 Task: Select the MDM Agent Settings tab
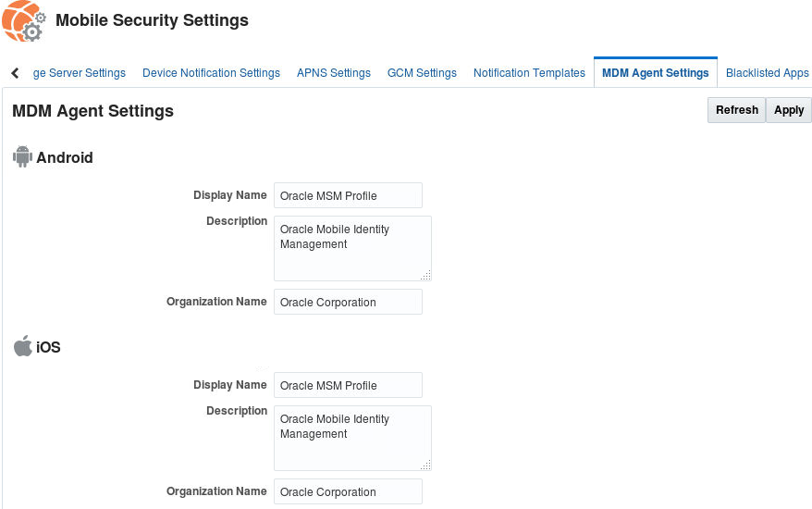pos(655,73)
